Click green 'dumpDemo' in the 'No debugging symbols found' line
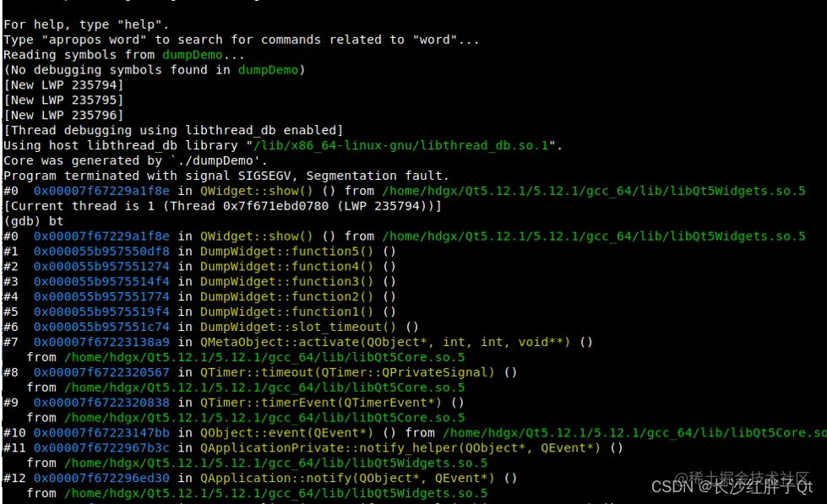Viewport: 827px width, 504px height. (268, 70)
